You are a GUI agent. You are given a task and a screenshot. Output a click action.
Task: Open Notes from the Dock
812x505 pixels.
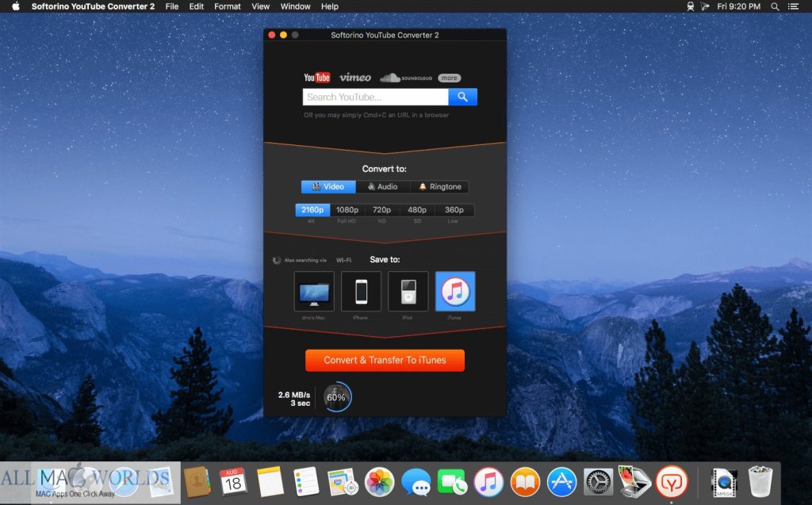[x=270, y=482]
